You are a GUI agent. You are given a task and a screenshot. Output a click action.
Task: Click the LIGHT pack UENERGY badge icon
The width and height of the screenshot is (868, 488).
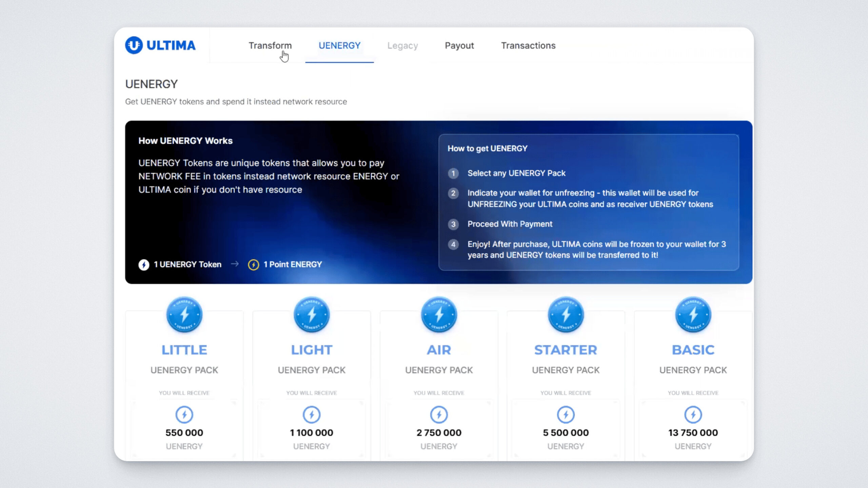coord(312,315)
